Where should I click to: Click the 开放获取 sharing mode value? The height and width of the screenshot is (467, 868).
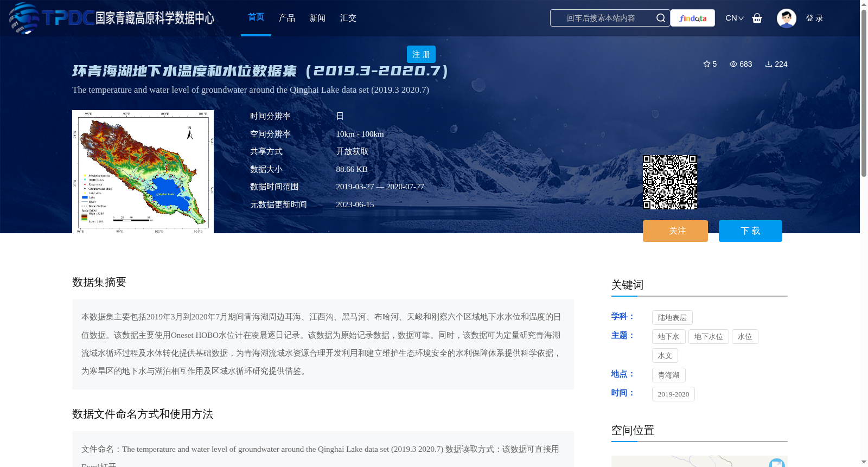click(352, 151)
